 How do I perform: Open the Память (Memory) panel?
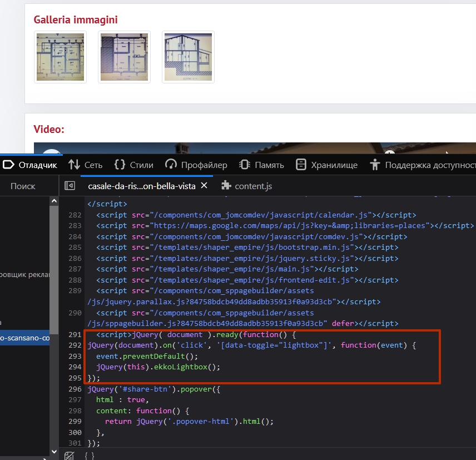(x=261, y=165)
